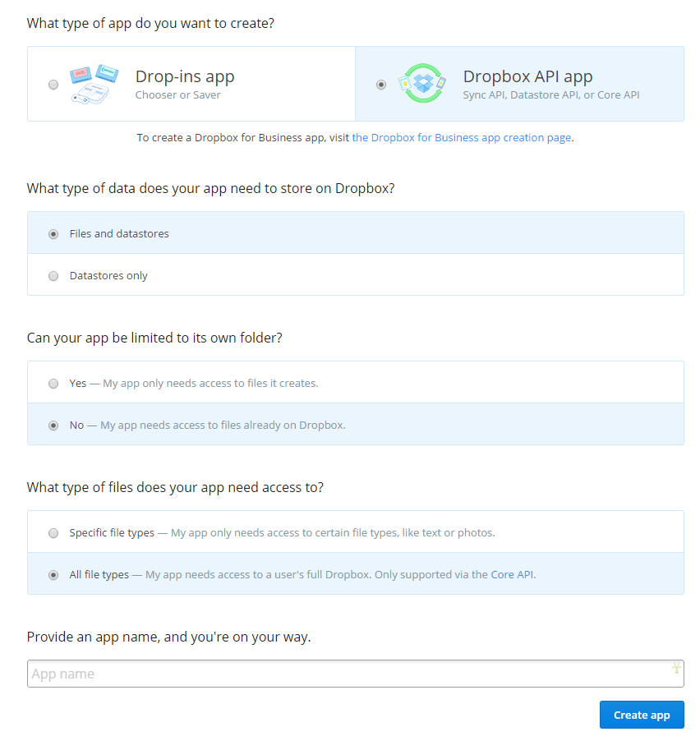Viewport: 700px width, 750px height.
Task: Pick the Specific file types radio button
Action: click(53, 533)
